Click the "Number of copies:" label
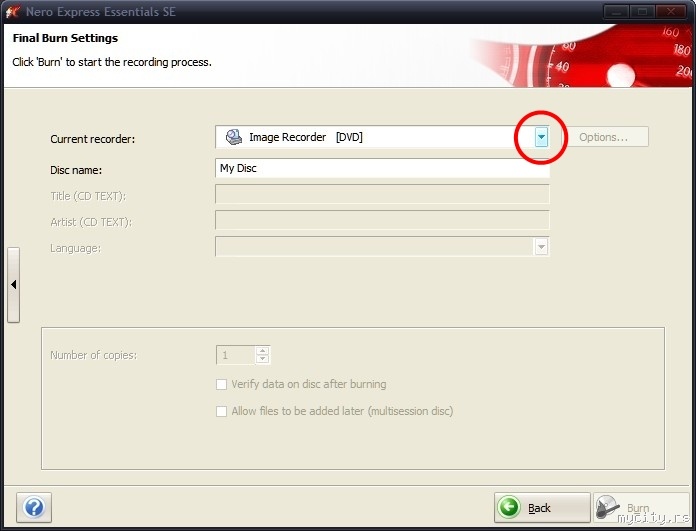Image resolution: width=696 pixels, height=531 pixels. coord(94,355)
